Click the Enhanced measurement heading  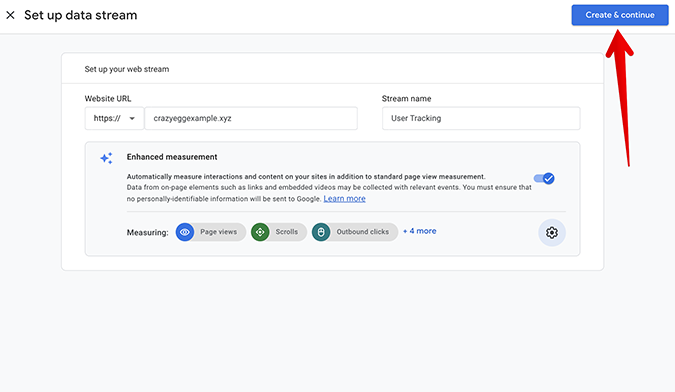coord(172,157)
